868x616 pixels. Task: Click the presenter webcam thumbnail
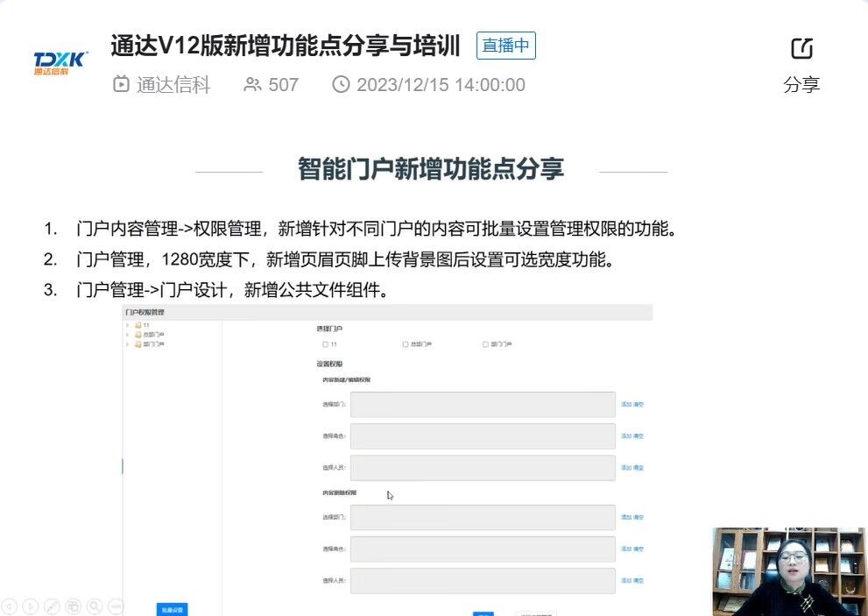pyautogui.click(x=790, y=571)
